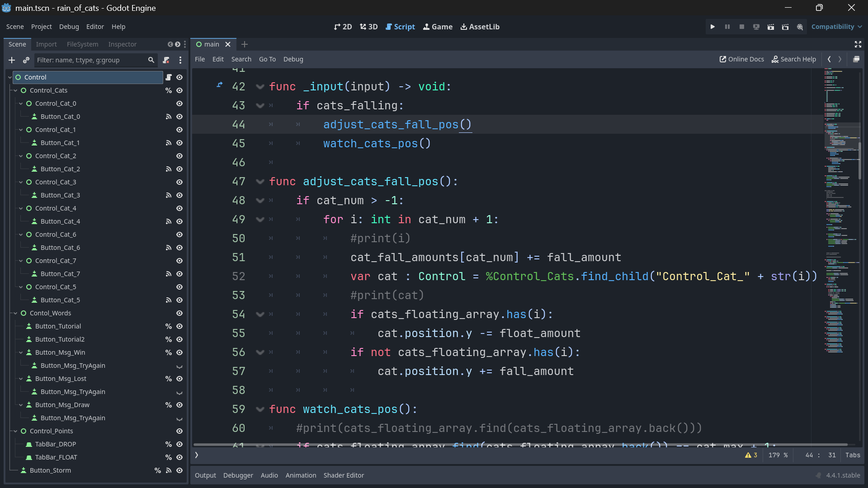Collapse the Control_Cats tree node
Image resolution: width=868 pixels, height=488 pixels.
[15, 90]
